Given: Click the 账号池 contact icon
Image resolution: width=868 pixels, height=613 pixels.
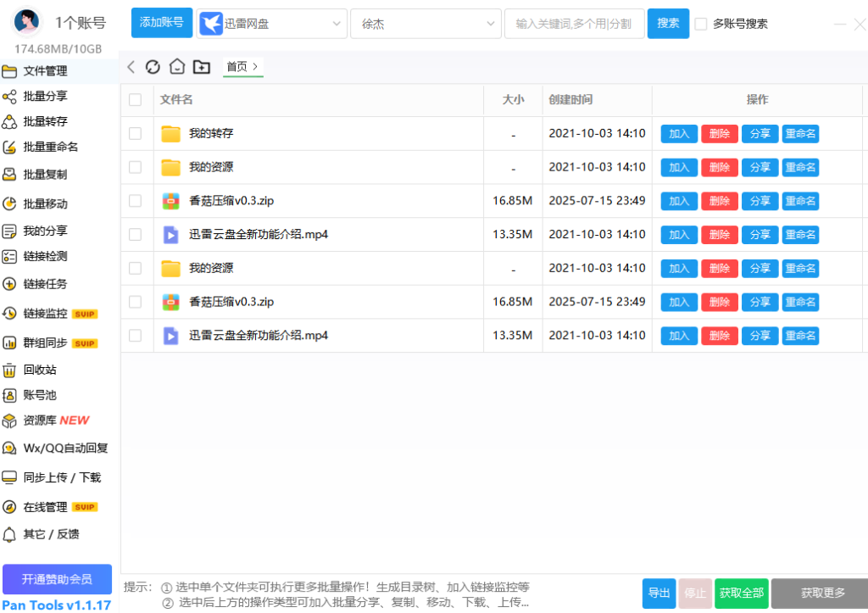Looking at the screenshot, I should tap(9, 395).
